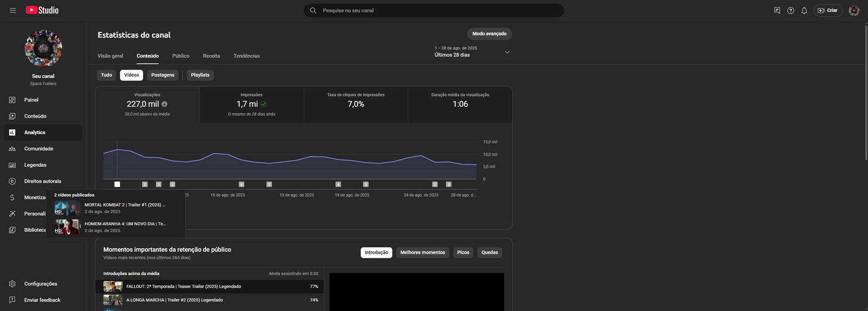The height and width of the screenshot is (311, 868).
Task: Select the Vídeos content filter chip
Action: point(131,75)
